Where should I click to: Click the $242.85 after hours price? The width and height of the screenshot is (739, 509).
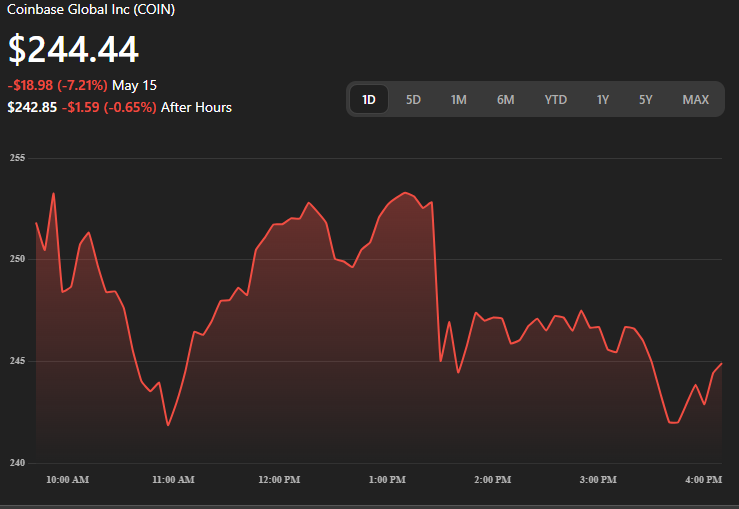pos(32,107)
